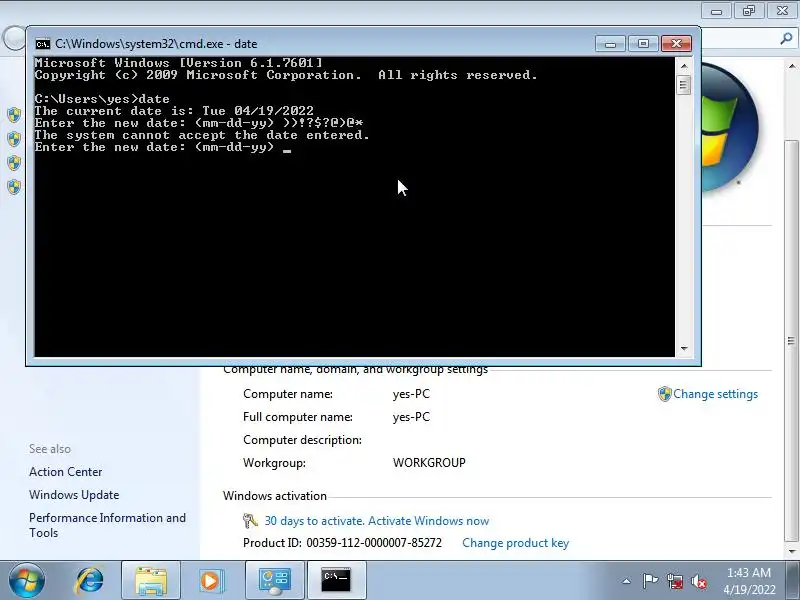800x600 pixels.
Task: Click the Full computer name label
Action: tap(298, 417)
